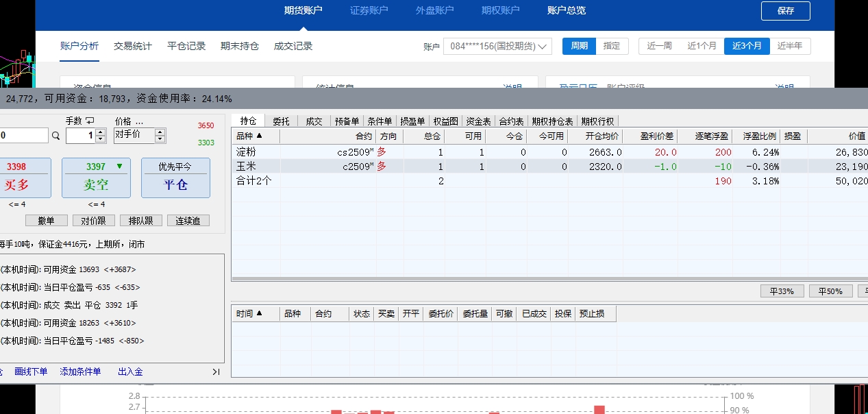Switch to the 期权行权 tab
868x414 pixels.
point(597,121)
